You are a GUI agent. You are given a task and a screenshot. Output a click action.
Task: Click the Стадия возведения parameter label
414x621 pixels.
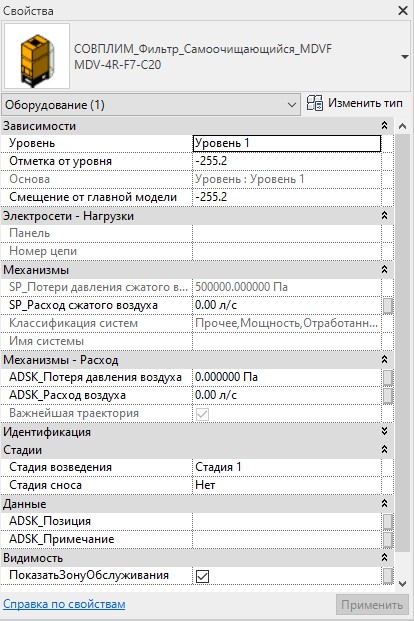click(x=61, y=467)
